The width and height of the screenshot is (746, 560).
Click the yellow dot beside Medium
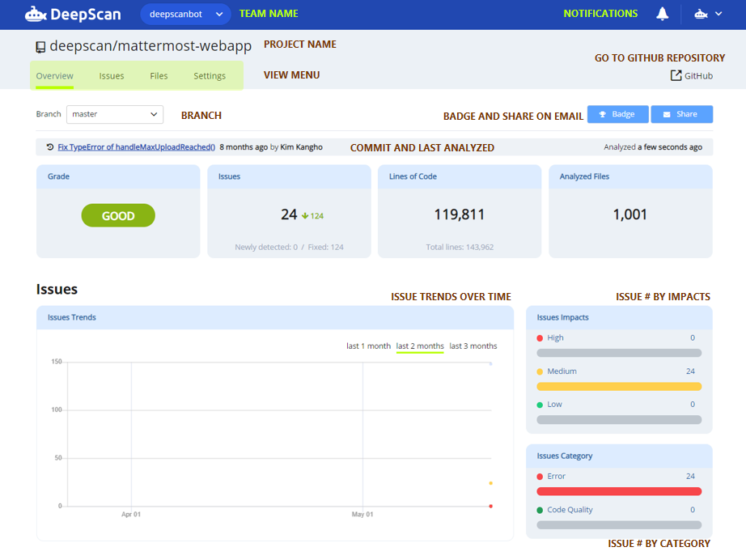tap(540, 371)
